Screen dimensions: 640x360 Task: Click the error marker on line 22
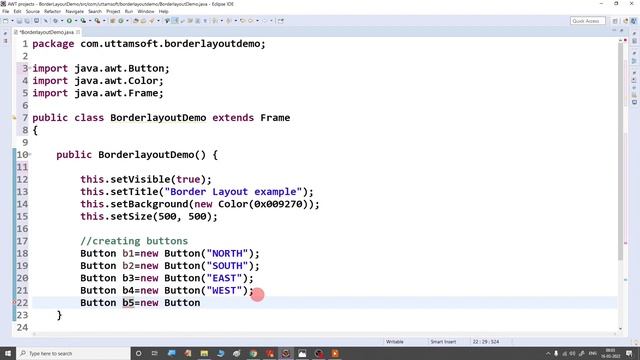click(14, 302)
